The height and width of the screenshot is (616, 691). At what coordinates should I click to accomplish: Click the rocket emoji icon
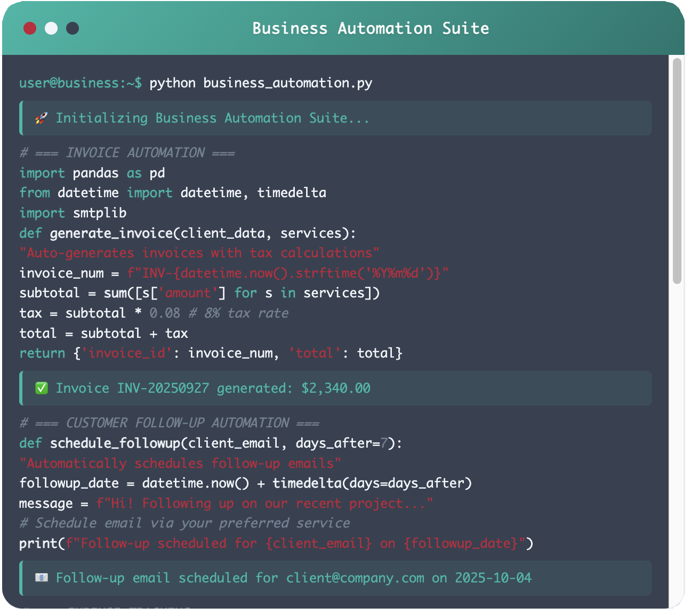pyautogui.click(x=41, y=118)
